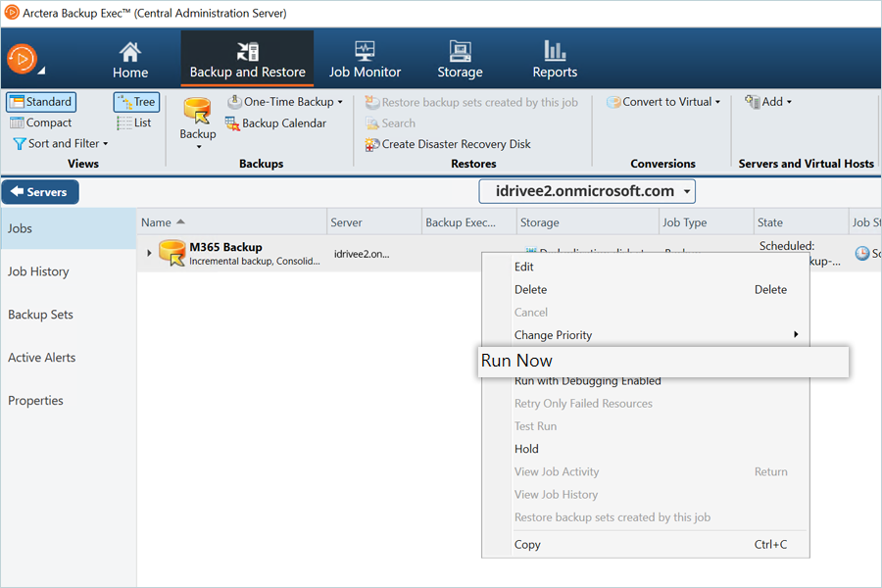Open the idrivee2.onmicrosoft.com server dropdown
This screenshot has height=588, width=882.
click(x=586, y=191)
